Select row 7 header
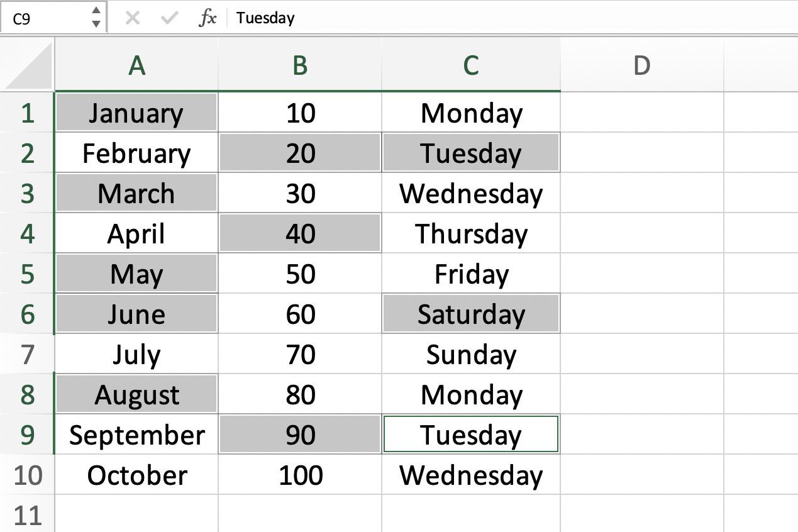The image size is (798, 532). click(27, 355)
